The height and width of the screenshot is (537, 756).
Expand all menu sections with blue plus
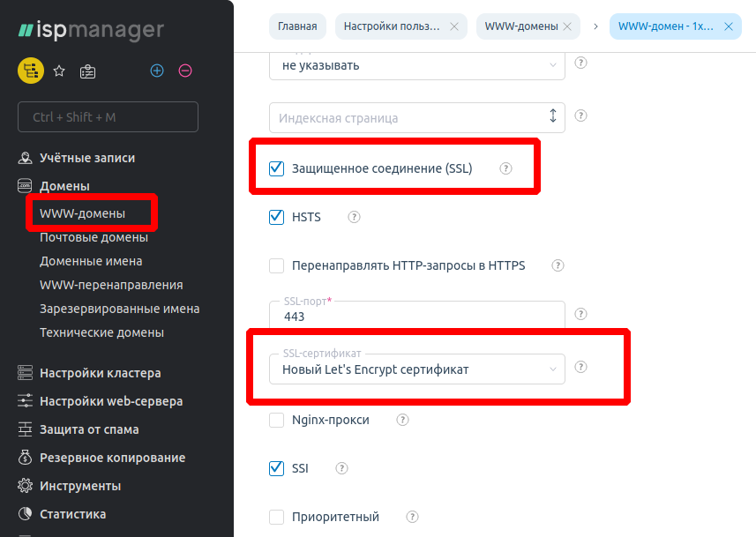[157, 71]
